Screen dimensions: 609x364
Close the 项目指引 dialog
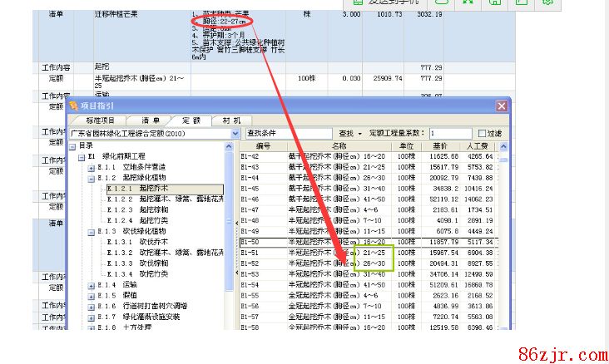(501, 106)
